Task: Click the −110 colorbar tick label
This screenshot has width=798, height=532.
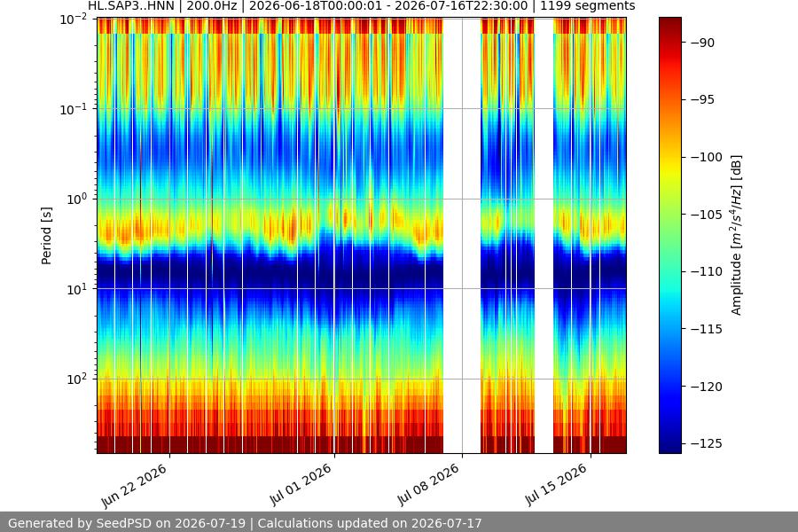Action: (707, 272)
